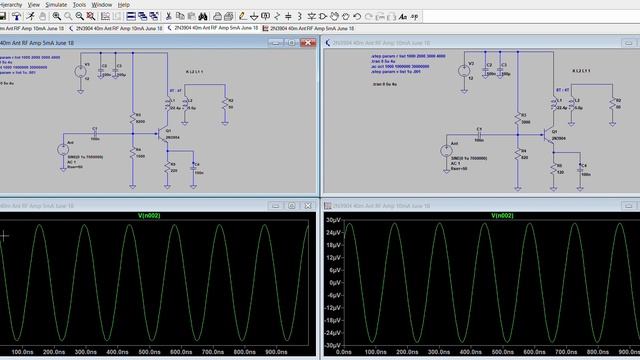Click the Autorange plot icon
The height and width of the screenshot is (360, 640).
point(105,16)
